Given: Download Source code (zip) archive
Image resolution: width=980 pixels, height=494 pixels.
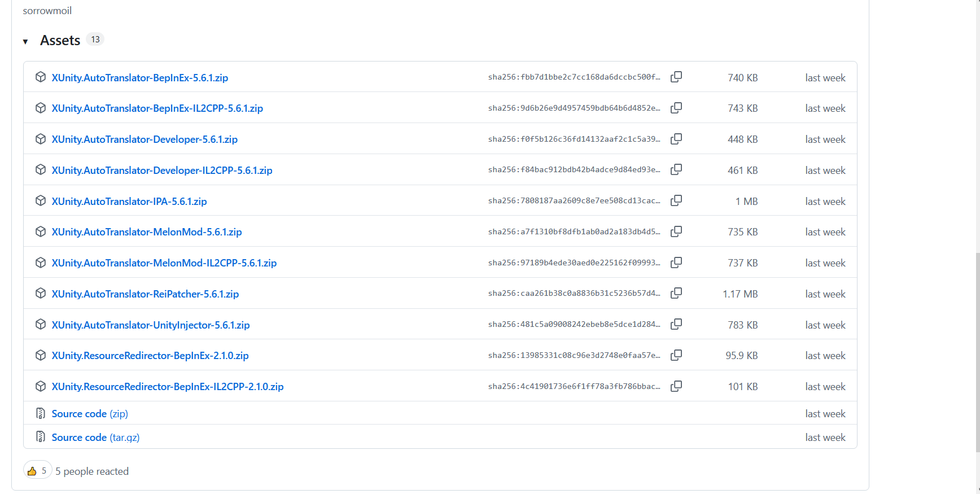Looking at the screenshot, I should (x=90, y=414).
